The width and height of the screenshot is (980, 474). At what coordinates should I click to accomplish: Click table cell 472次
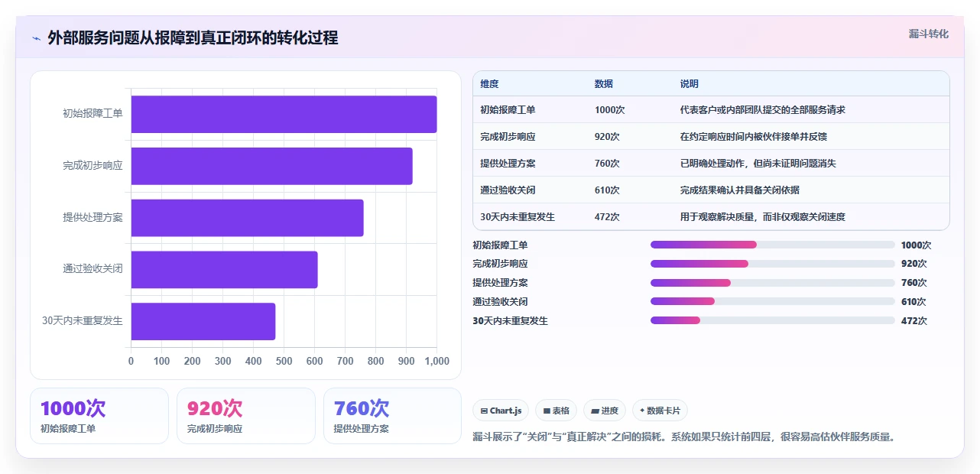[607, 217]
